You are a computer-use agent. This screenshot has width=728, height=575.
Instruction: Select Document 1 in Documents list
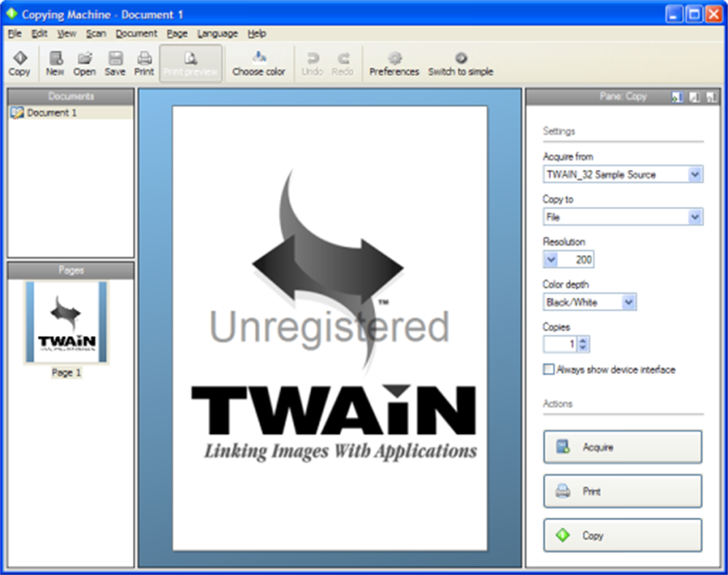[x=71, y=113]
